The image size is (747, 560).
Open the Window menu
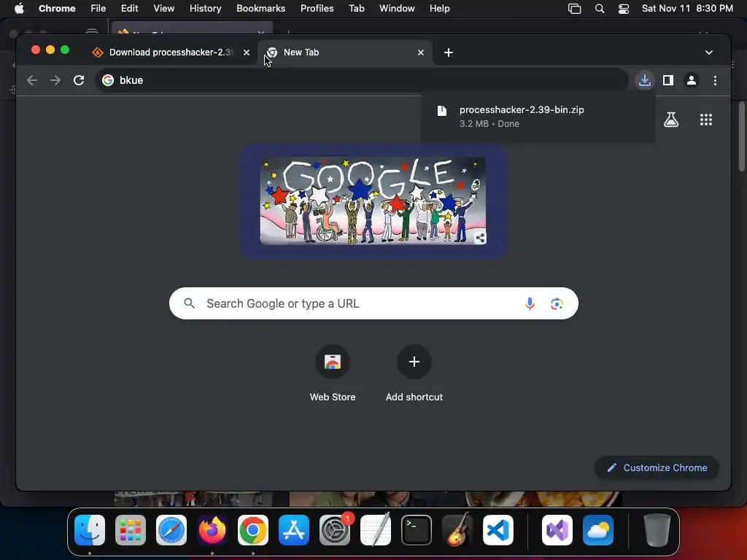tap(397, 9)
